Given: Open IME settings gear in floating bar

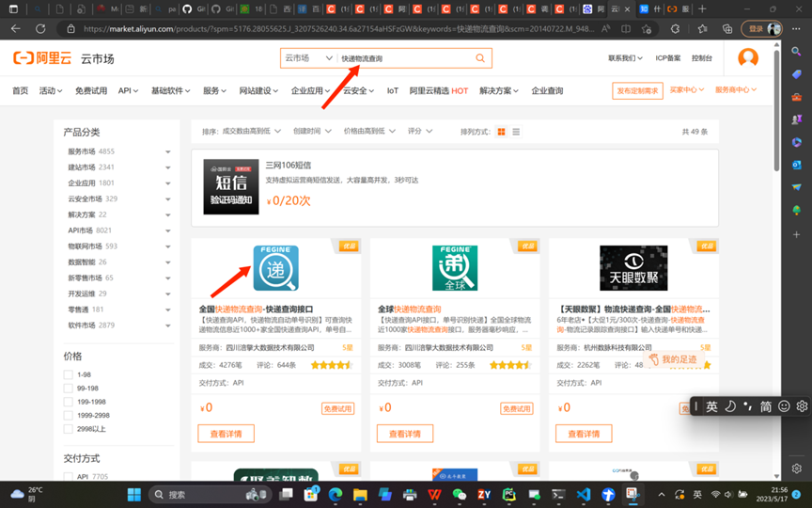Looking at the screenshot, I should pos(802,406).
